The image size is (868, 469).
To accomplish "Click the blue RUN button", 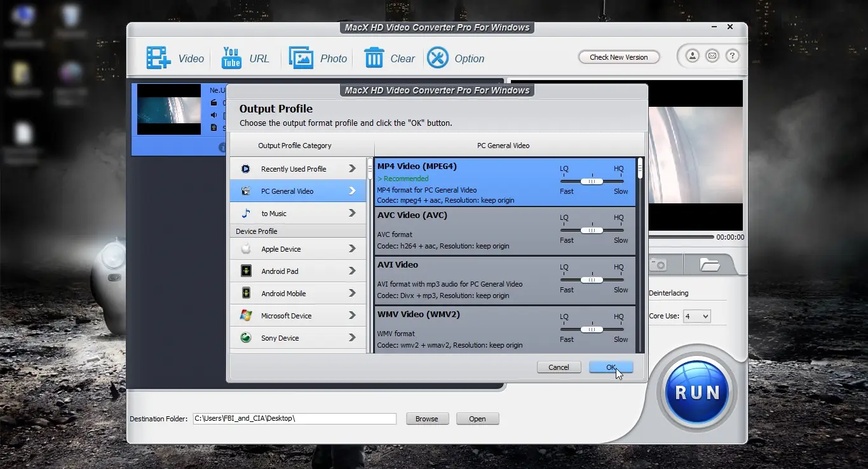I will coord(697,392).
